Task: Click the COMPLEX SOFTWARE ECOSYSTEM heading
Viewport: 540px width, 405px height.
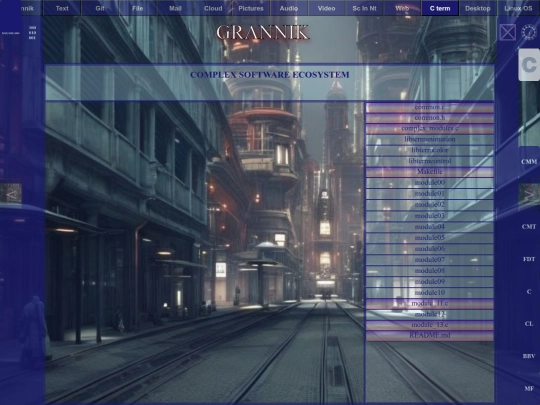Action: pyautogui.click(x=270, y=75)
